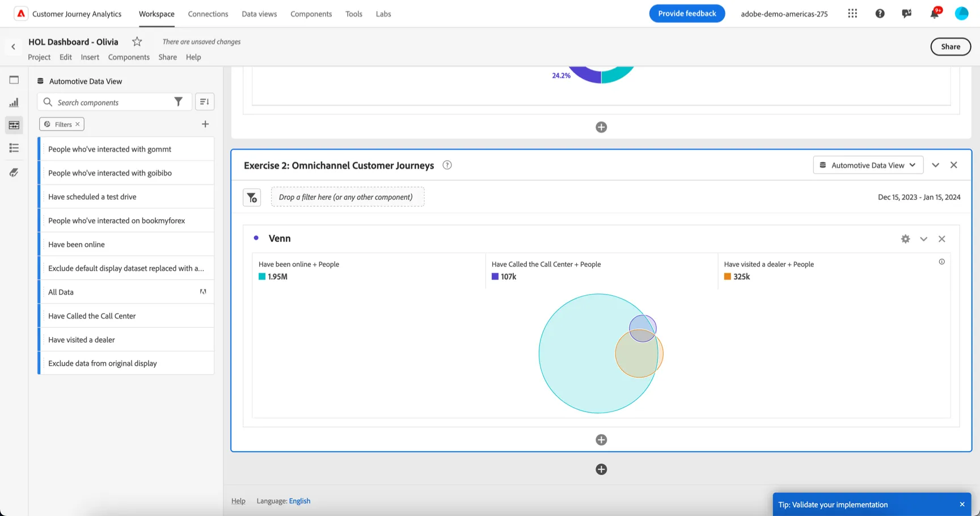Screen dimensions: 980x516
Task: Click the Search components input field
Action: pos(113,102)
